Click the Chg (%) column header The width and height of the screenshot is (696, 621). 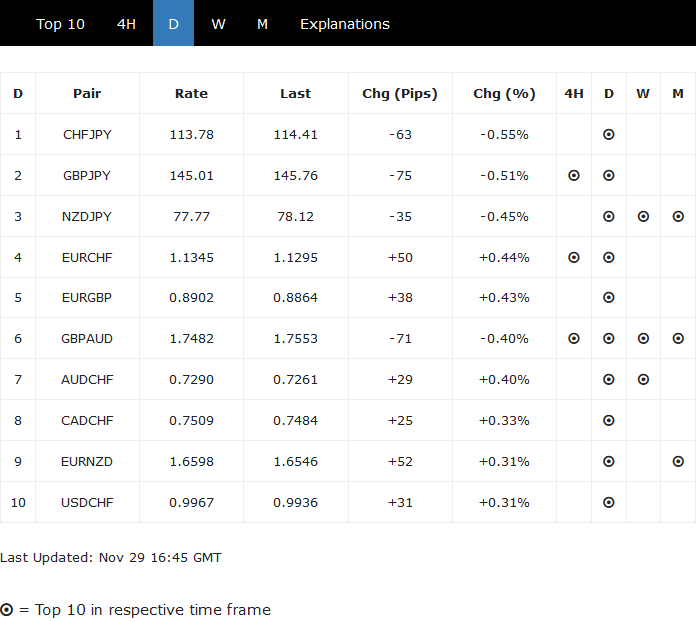click(504, 93)
